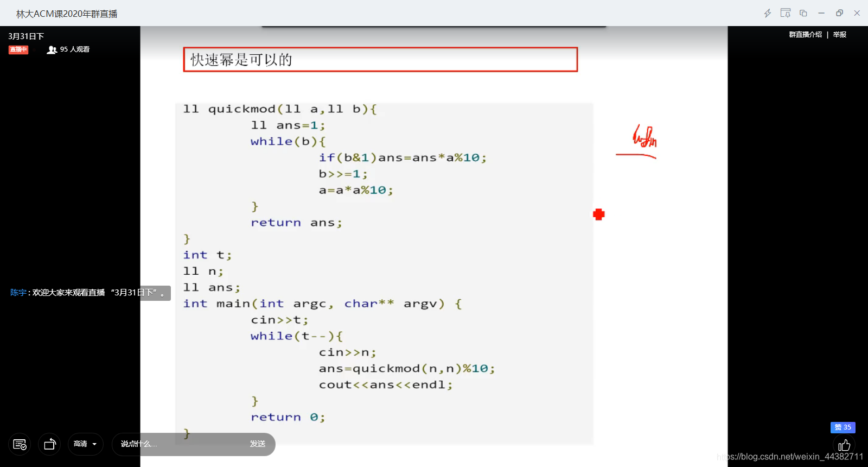Screen dimensions: 868x467
Task: Click the red cross cursor marker on the slide
Action: coord(599,214)
